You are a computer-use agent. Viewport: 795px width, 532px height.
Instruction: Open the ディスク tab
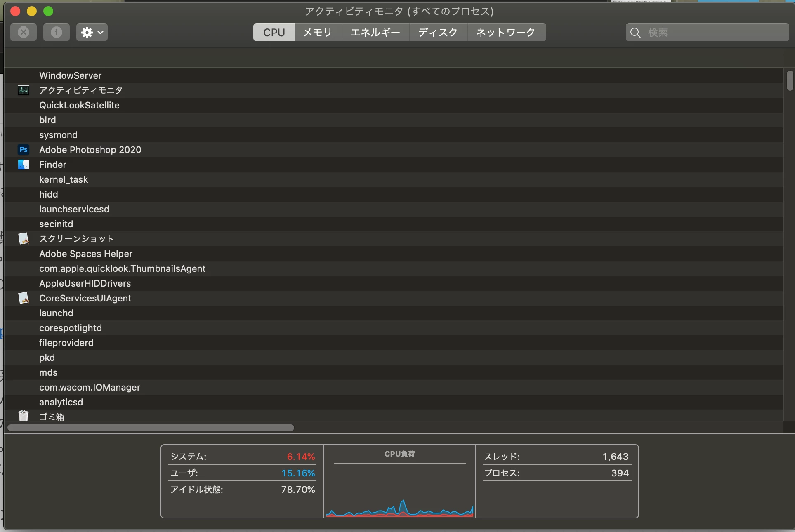(x=438, y=32)
